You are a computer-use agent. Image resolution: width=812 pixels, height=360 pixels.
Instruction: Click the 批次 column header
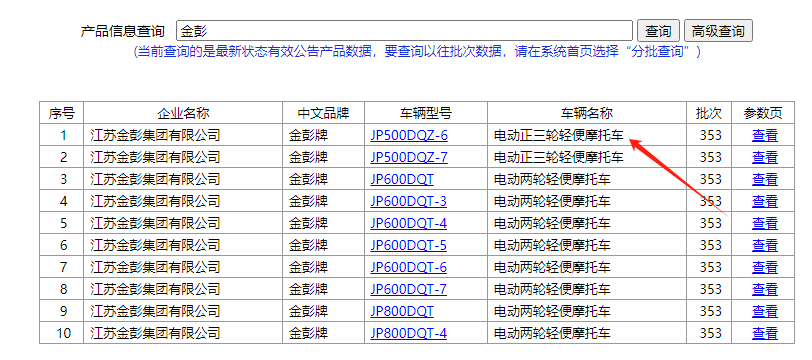coord(709,113)
